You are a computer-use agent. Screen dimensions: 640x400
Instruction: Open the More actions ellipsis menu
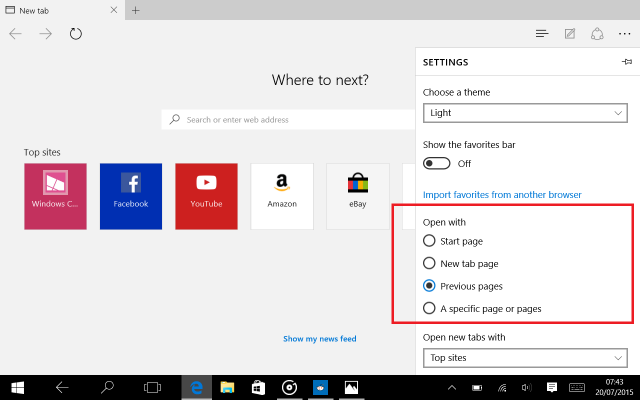[x=625, y=34]
